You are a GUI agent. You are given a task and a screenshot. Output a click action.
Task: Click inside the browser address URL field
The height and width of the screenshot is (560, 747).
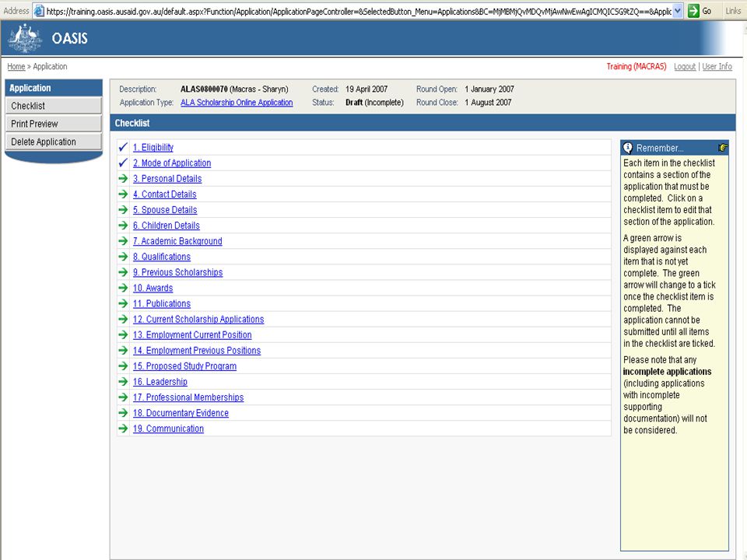click(357, 10)
